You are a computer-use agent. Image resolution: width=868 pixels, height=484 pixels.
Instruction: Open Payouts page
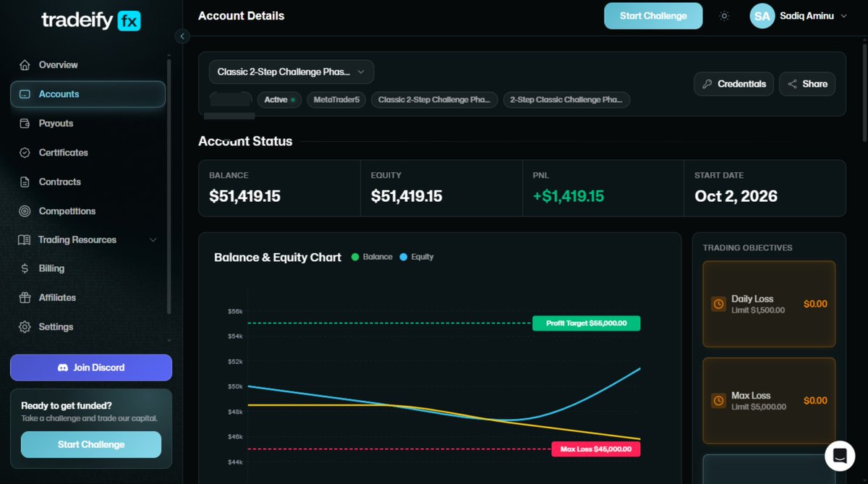[88, 124]
